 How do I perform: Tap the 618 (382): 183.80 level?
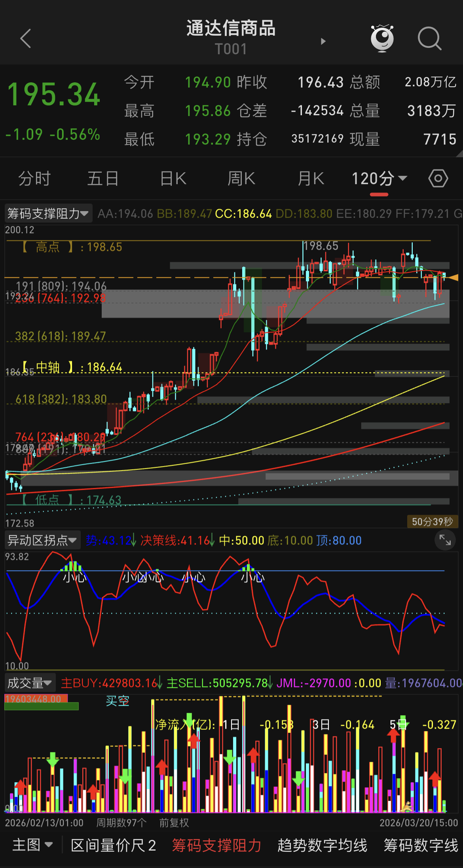click(61, 399)
